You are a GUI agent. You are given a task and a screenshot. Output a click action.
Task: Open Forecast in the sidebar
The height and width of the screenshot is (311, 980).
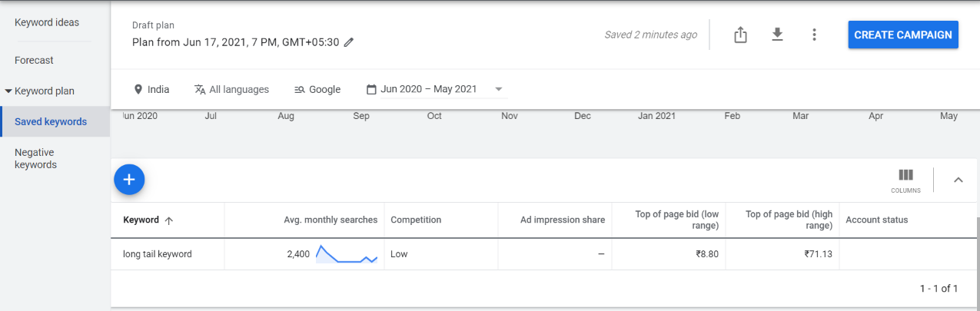[x=34, y=60]
